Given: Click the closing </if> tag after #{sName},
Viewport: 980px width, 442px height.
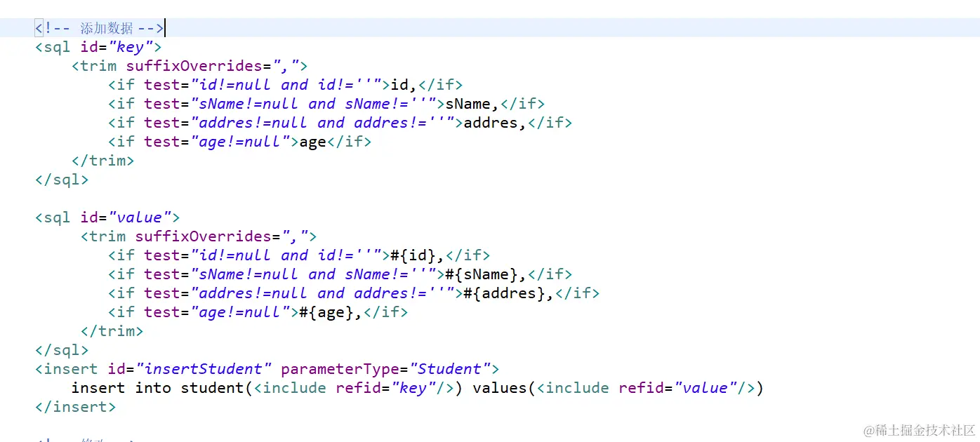Looking at the screenshot, I should click(x=550, y=274).
